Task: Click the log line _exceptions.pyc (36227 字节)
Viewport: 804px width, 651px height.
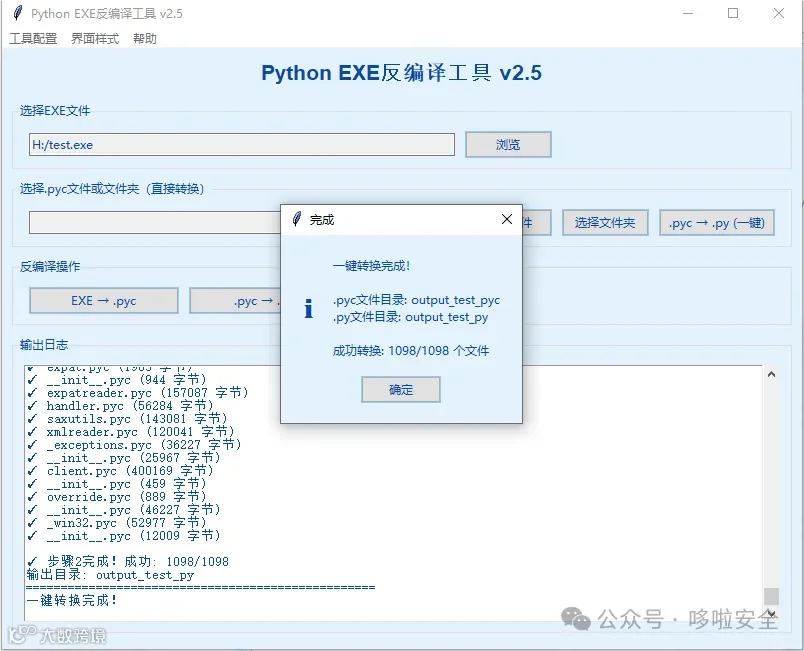Action: [x=135, y=444]
